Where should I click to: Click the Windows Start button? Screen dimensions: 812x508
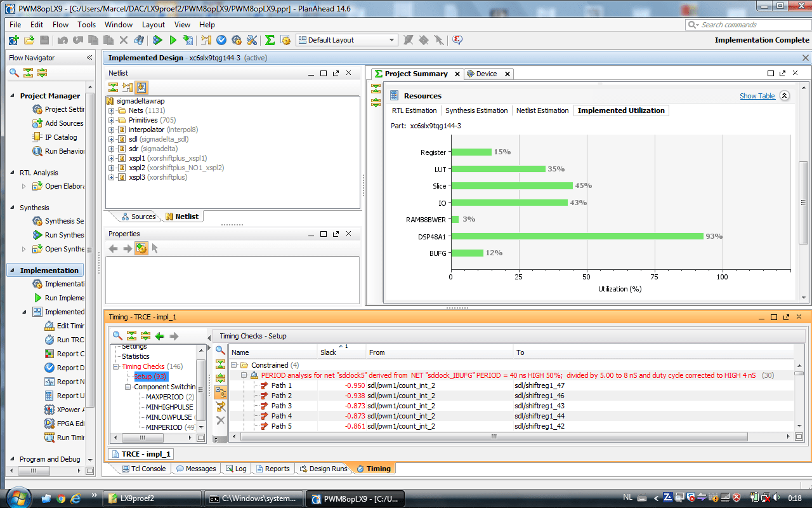coord(17,498)
